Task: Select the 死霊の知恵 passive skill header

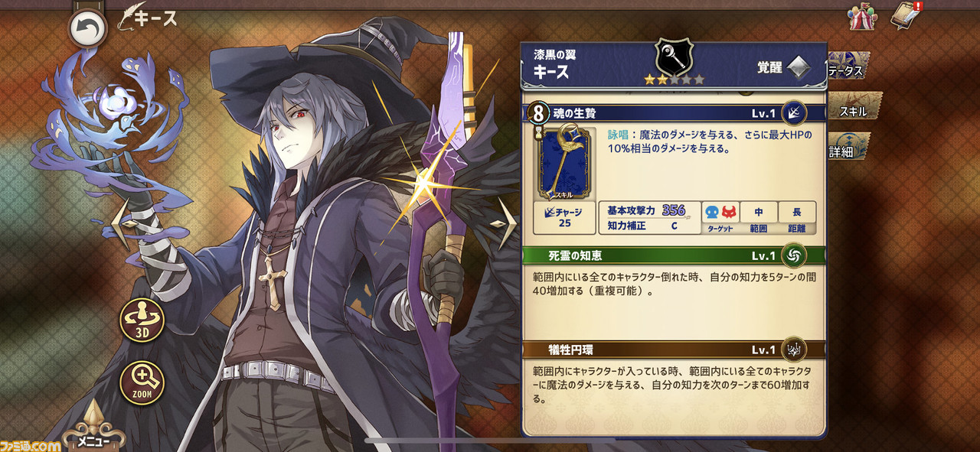Action: point(675,255)
